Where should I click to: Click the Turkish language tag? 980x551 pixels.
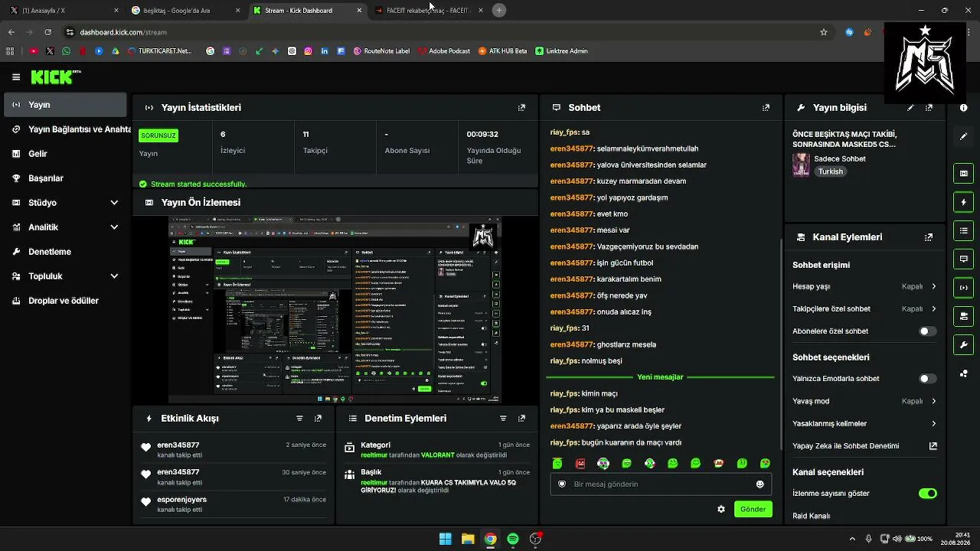point(830,172)
